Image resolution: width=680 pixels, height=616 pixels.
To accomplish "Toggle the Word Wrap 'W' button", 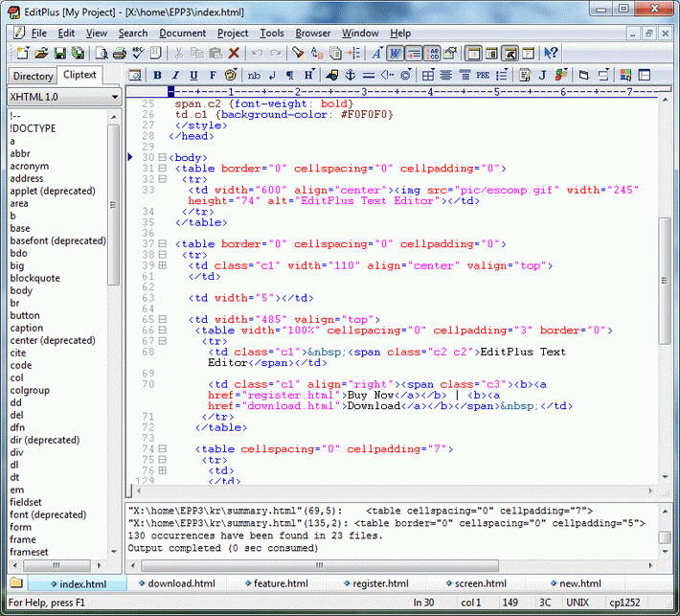I will pyautogui.click(x=395, y=53).
